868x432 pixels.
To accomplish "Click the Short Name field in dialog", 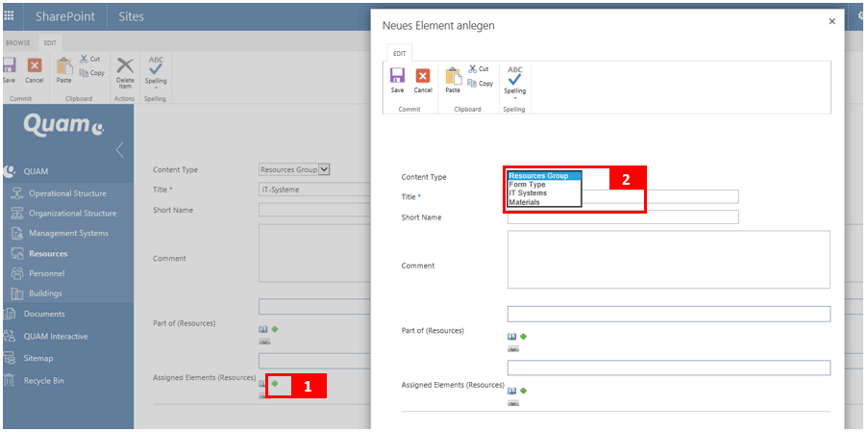I will click(622, 217).
